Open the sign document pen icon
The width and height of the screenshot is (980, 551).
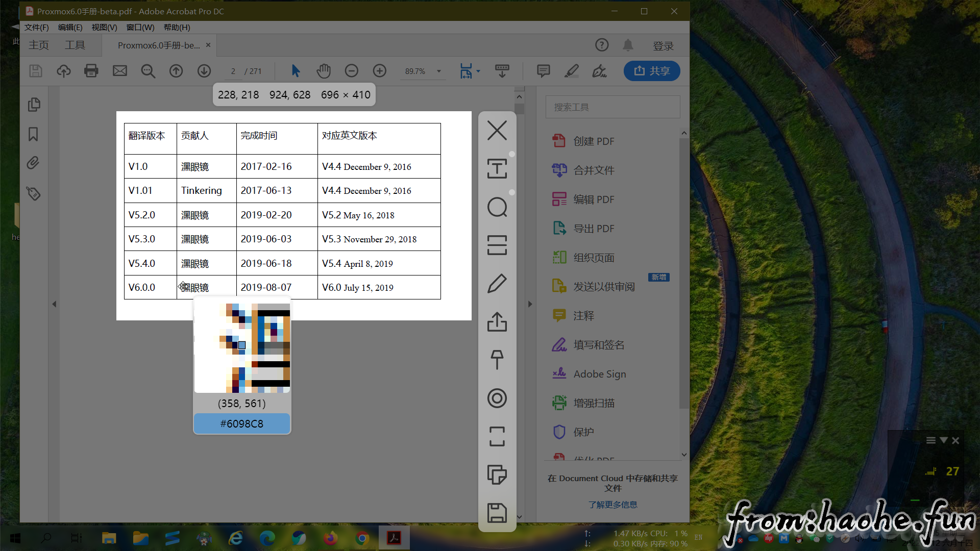click(599, 71)
